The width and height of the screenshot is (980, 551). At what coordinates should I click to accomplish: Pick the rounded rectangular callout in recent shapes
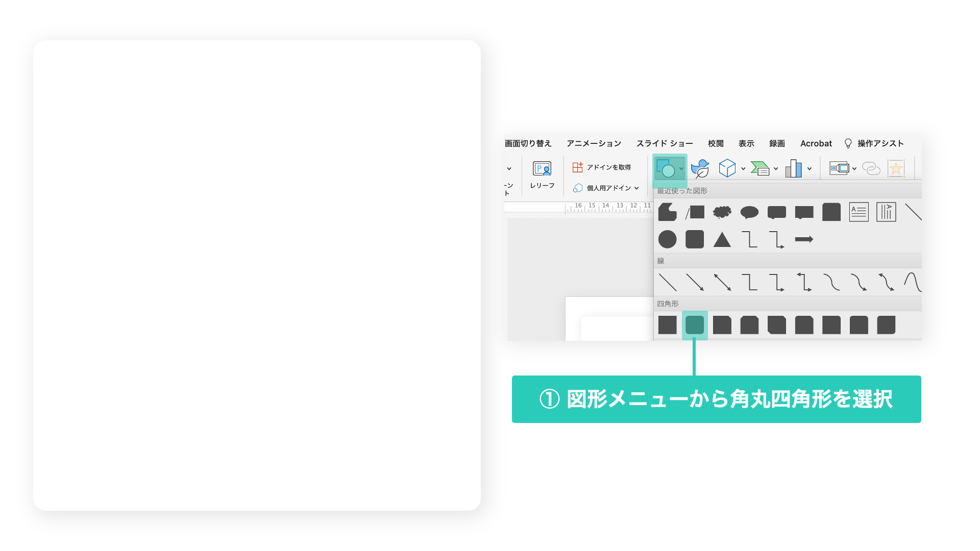pyautogui.click(x=777, y=212)
